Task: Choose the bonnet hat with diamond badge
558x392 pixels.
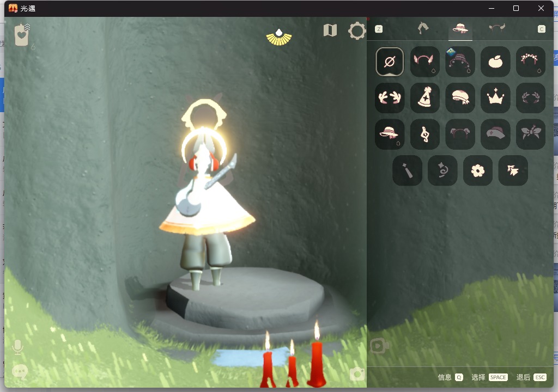Action: click(460, 62)
